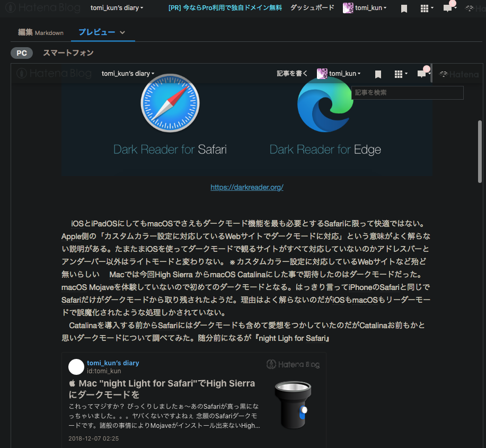
Task: Click Dark Reader for Edge text
Action: pyautogui.click(x=325, y=150)
